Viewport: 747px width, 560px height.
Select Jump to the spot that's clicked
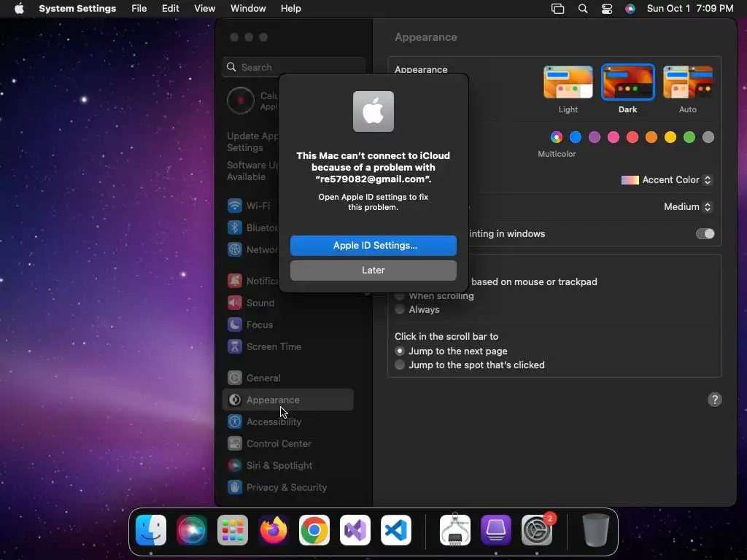click(x=400, y=365)
